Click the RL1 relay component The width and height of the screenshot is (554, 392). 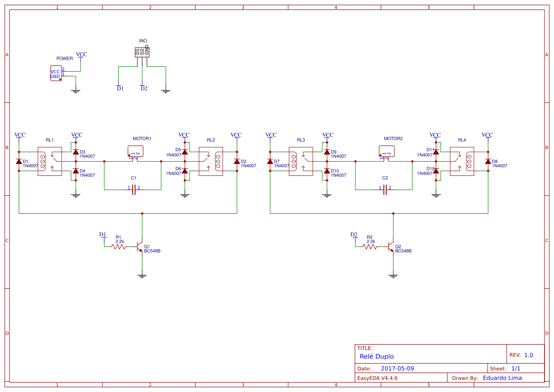[49, 161]
